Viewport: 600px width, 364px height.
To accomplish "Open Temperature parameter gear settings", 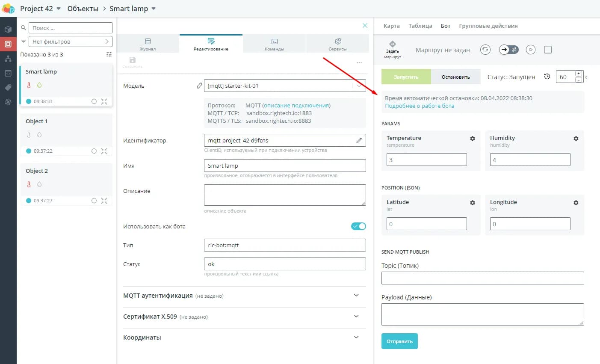I will click(473, 139).
